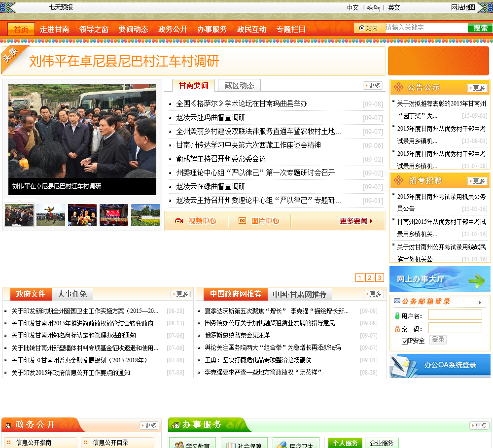Open the 更多要闻 link
This screenshot has height=448, width=493.
tap(356, 221)
